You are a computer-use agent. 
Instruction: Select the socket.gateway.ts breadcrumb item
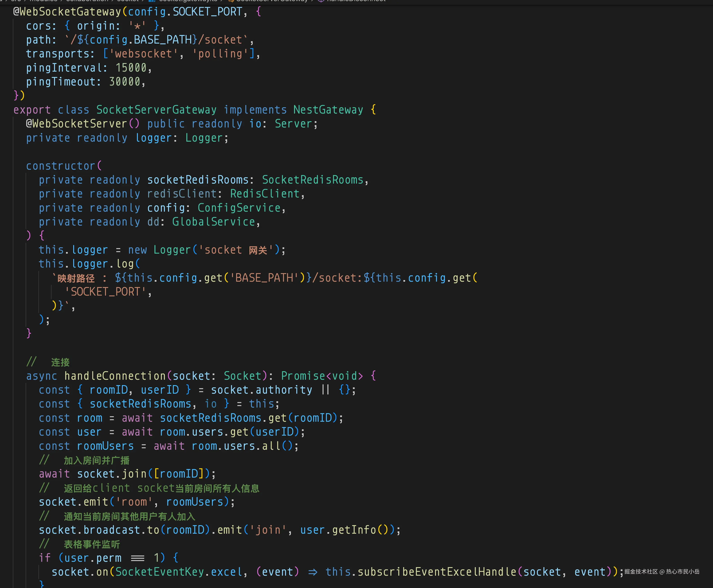click(x=188, y=1)
